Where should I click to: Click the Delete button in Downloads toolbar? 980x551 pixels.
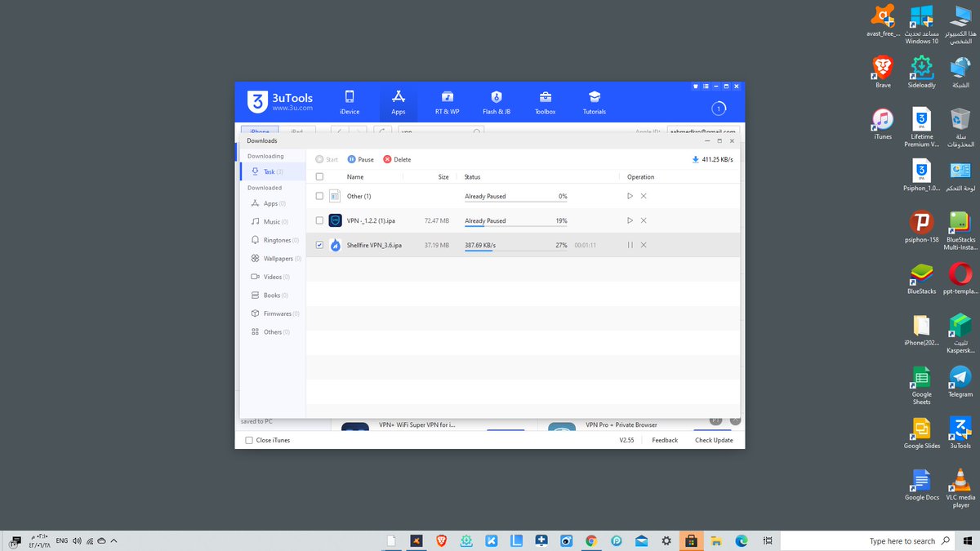coord(397,159)
